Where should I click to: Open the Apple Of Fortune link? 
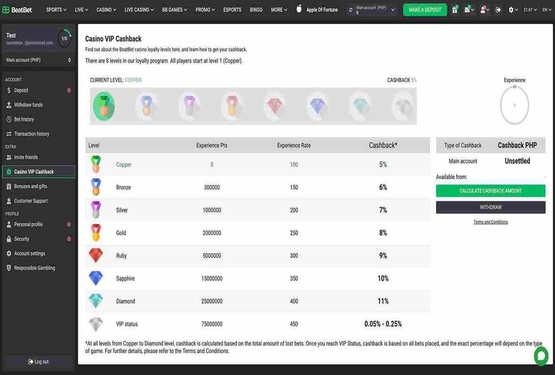point(322,10)
